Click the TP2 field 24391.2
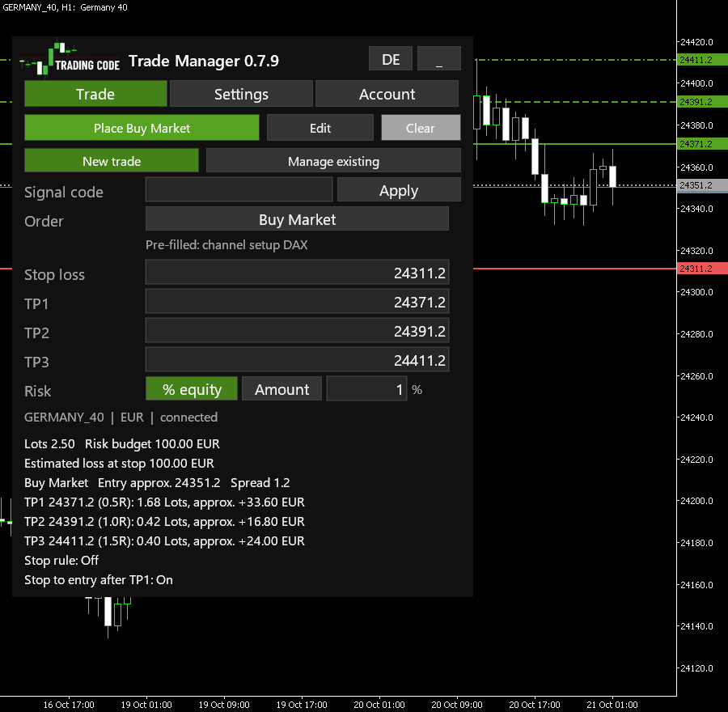Image resolution: width=728 pixels, height=712 pixels. [x=297, y=331]
